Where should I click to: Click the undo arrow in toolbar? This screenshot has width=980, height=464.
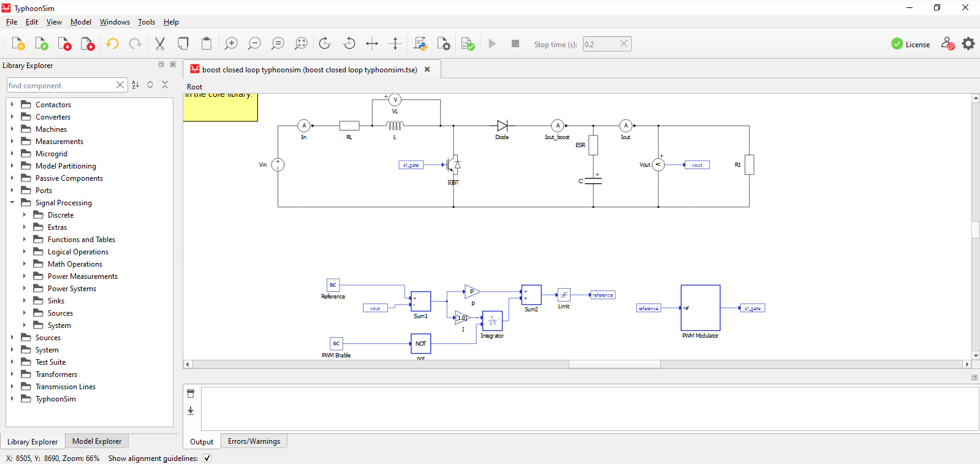tap(112, 44)
